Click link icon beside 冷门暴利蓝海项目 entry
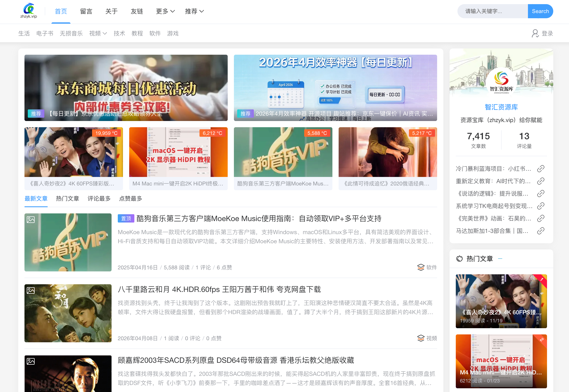Viewport: 569px width, 392px height. (541, 169)
